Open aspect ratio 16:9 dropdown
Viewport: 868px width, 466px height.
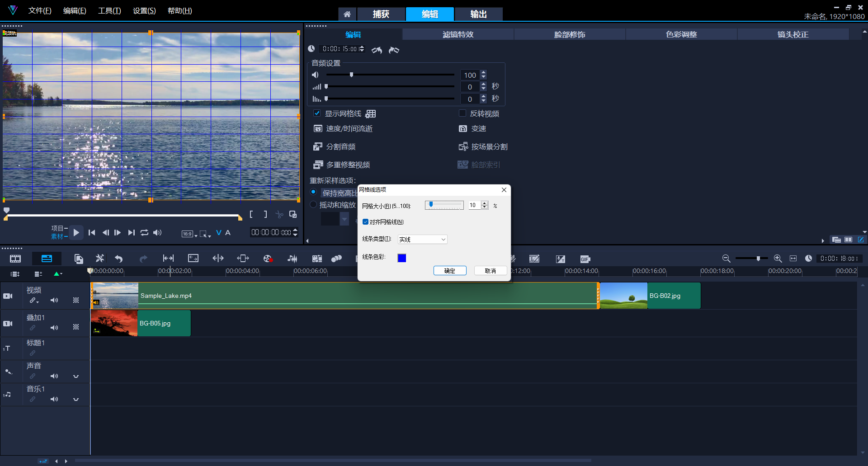click(190, 234)
